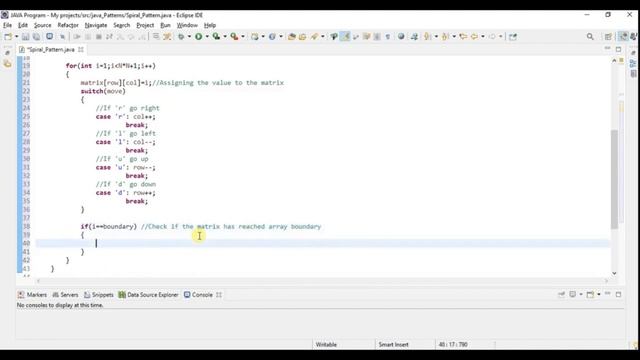This screenshot has width=640, height=360.
Task: Click the switch(move) code line
Action: coord(103,91)
